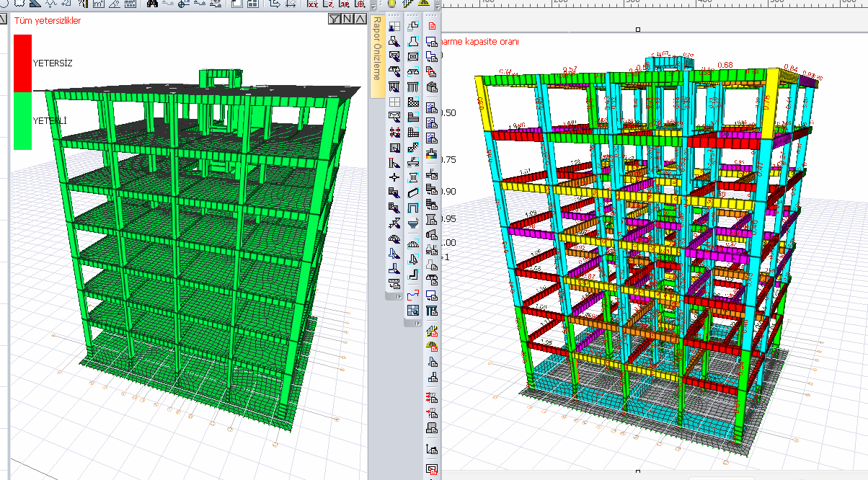The image size is (868, 480).
Task: Click the 0.57 ratio label on roof beam
Action: (570, 70)
